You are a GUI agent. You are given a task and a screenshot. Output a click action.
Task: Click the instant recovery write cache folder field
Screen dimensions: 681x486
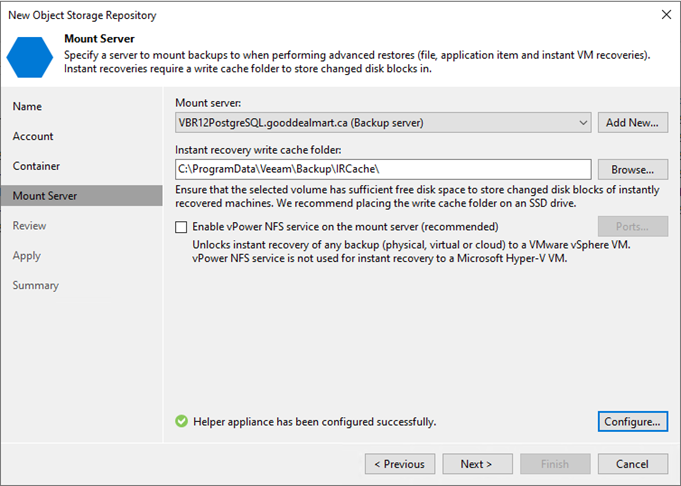(383, 169)
